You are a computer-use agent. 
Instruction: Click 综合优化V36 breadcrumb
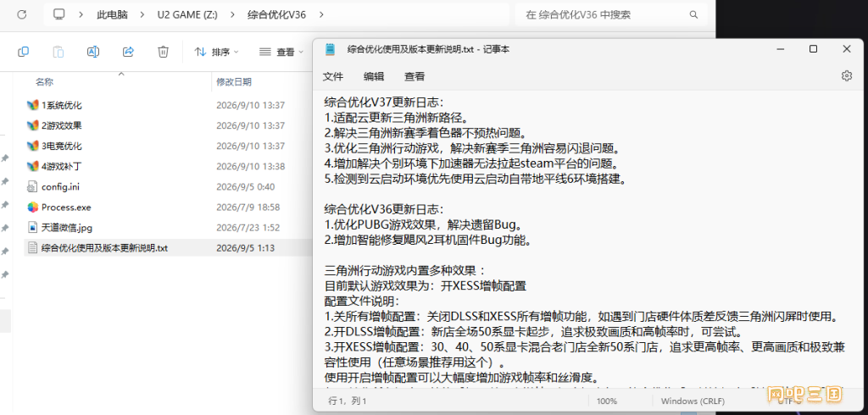click(x=277, y=15)
